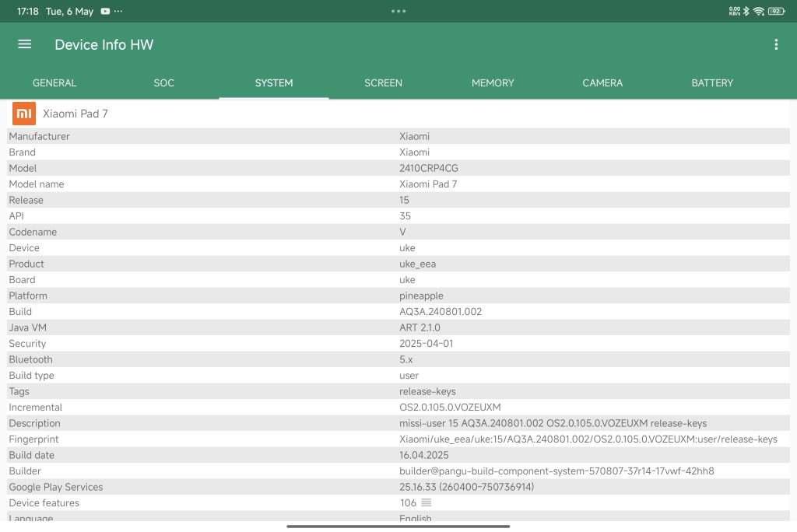Open the three-dot overflow menu
797x532 pixels.
pyautogui.click(x=775, y=44)
